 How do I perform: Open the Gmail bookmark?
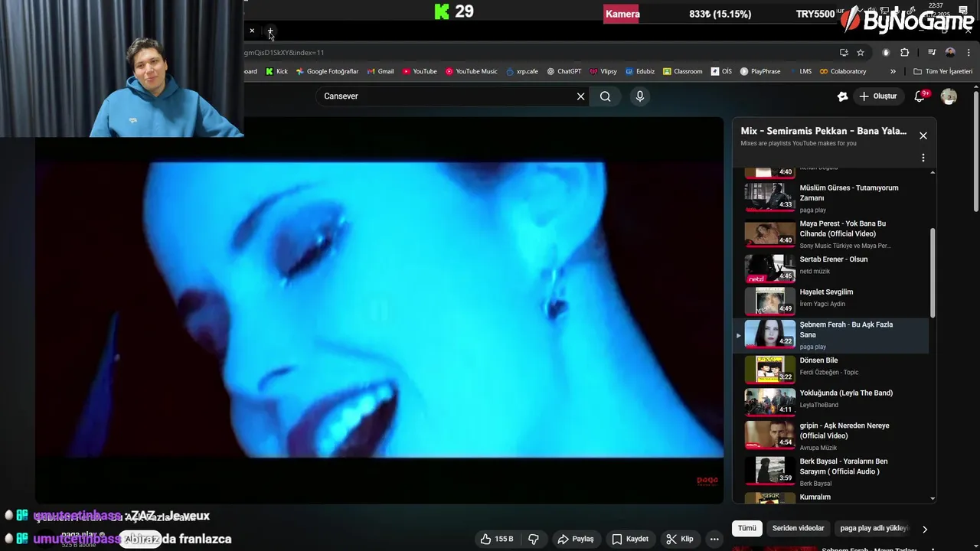pos(381,71)
